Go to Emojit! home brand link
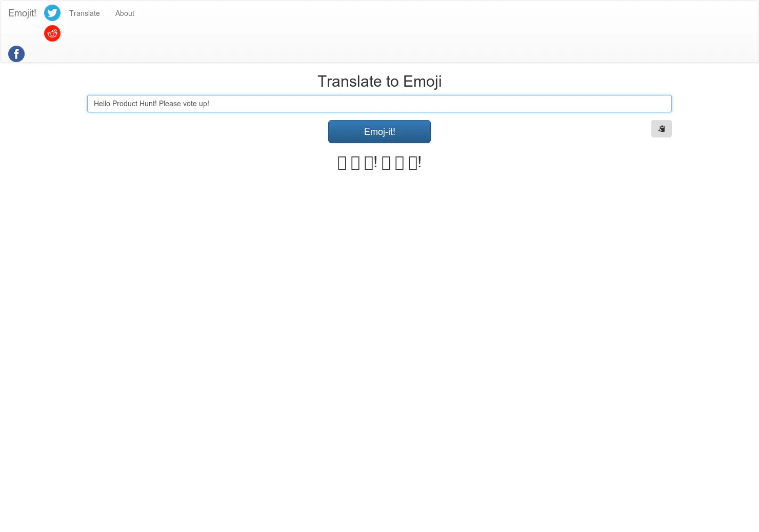 (x=22, y=13)
